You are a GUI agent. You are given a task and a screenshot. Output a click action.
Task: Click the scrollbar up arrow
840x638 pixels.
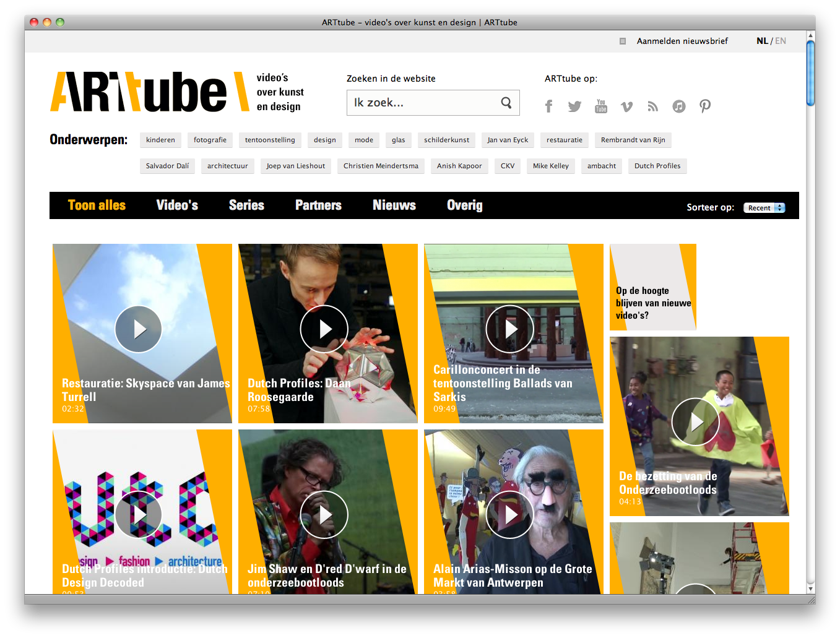(811, 35)
